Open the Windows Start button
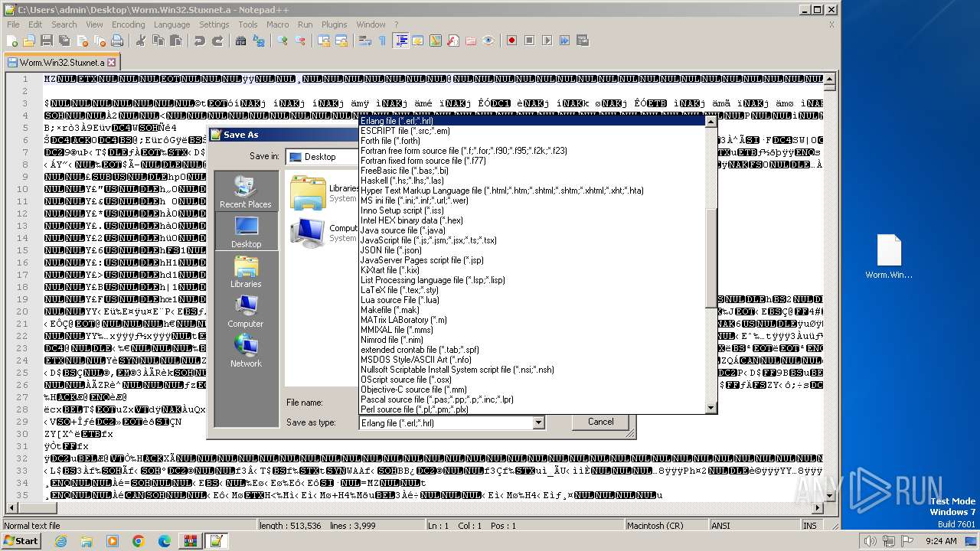Image resolution: width=980 pixels, height=551 pixels. (x=21, y=540)
